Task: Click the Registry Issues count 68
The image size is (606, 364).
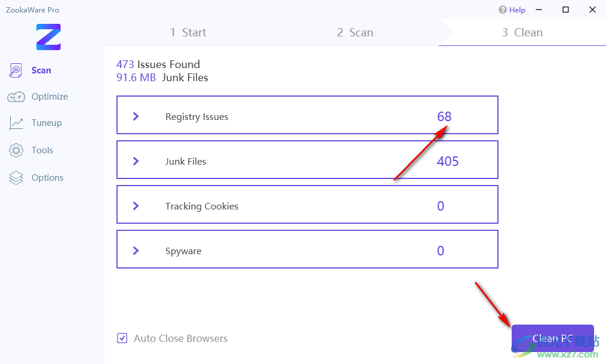Action: coord(444,116)
